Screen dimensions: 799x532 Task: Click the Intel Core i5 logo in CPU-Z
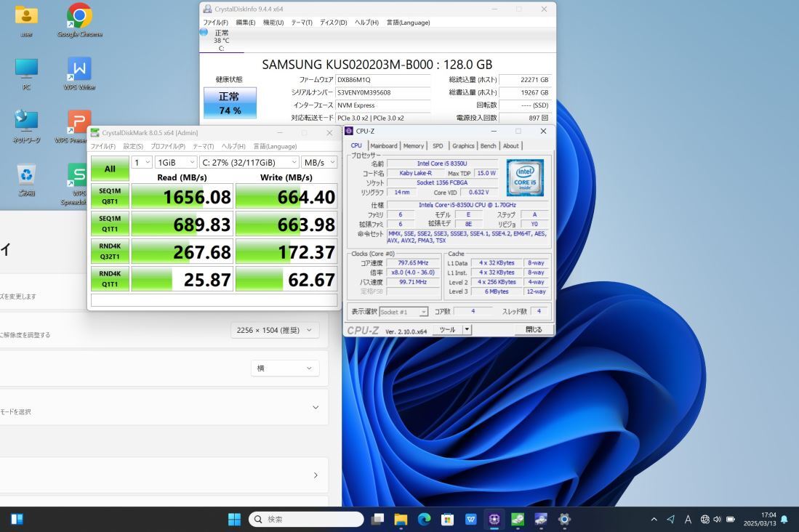[525, 178]
